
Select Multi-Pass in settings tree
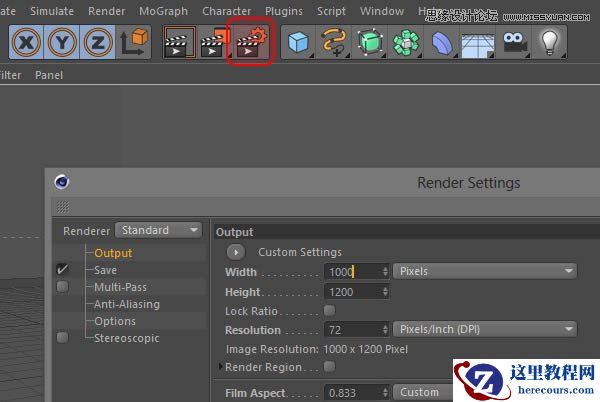(120, 287)
